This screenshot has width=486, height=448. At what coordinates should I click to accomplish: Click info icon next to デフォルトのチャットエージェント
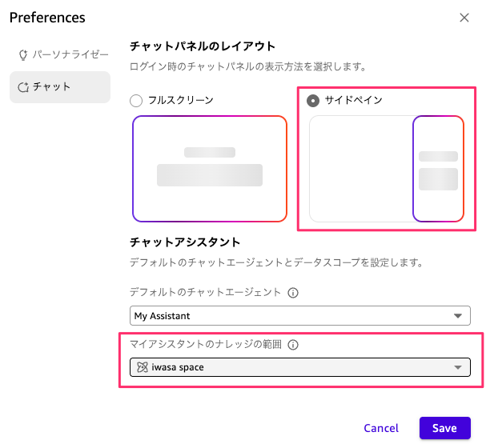point(293,293)
